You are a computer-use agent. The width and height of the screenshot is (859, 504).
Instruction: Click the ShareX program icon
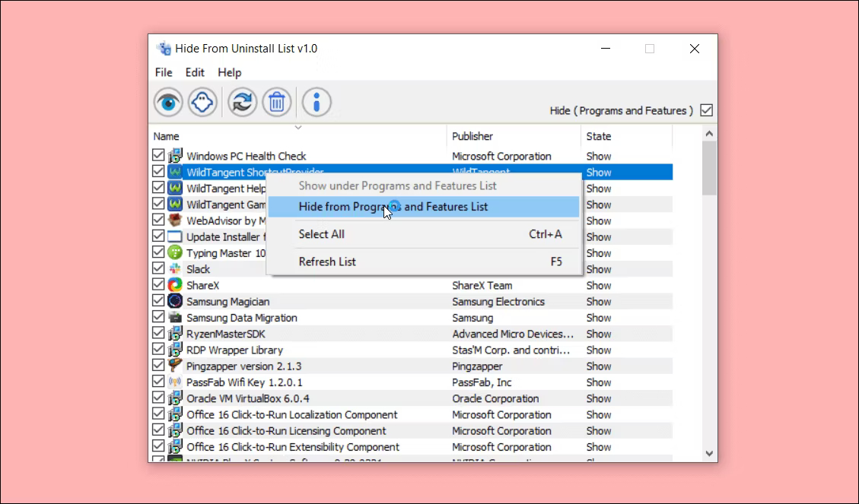click(x=175, y=285)
